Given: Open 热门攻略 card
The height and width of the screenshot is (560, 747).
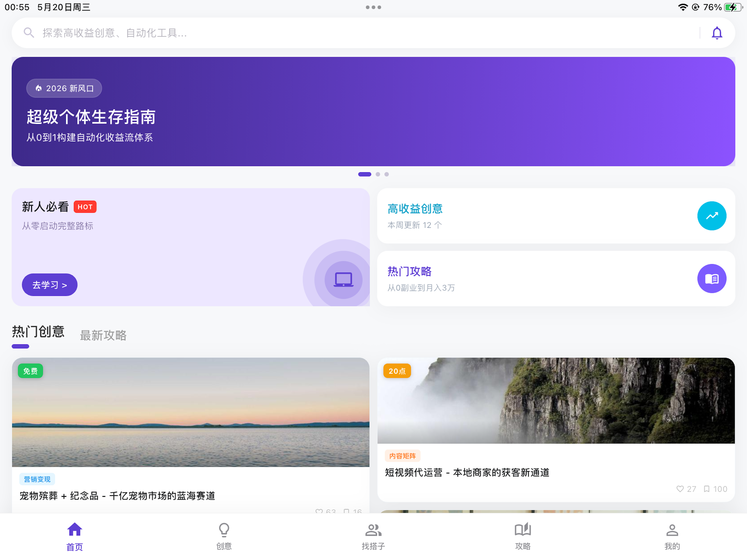Looking at the screenshot, I should pyautogui.click(x=556, y=278).
